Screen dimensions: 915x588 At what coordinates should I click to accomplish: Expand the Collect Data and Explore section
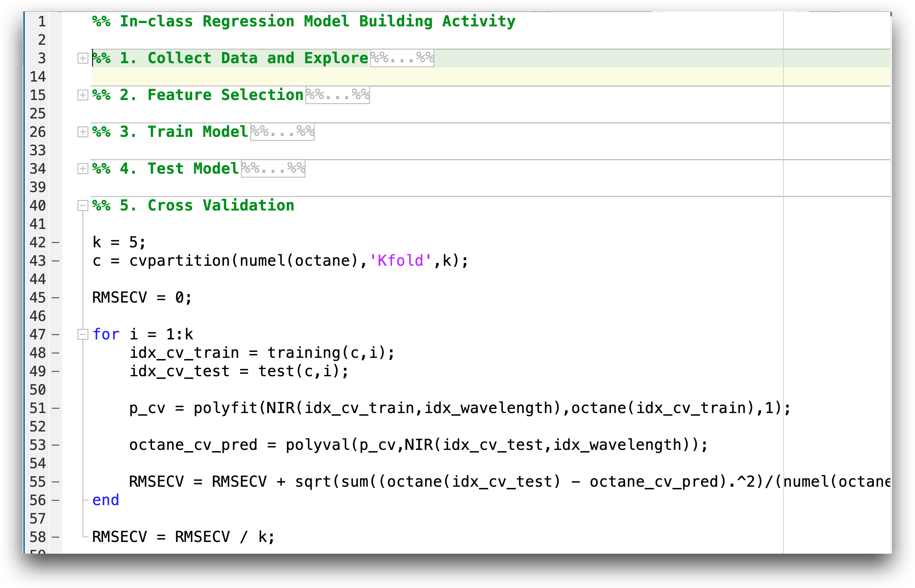(82, 58)
